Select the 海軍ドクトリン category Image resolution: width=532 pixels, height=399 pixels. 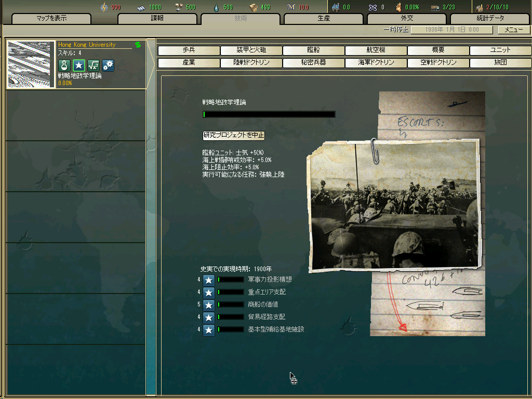376,63
